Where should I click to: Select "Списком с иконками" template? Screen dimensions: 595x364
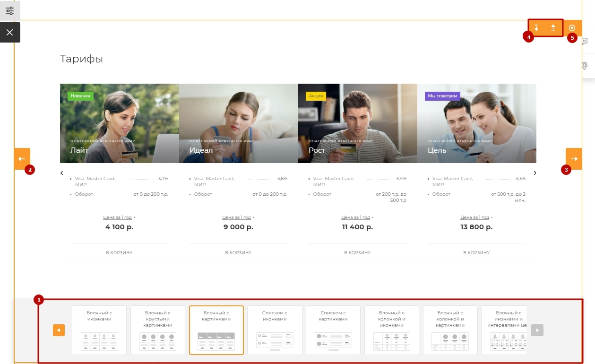[x=275, y=330]
